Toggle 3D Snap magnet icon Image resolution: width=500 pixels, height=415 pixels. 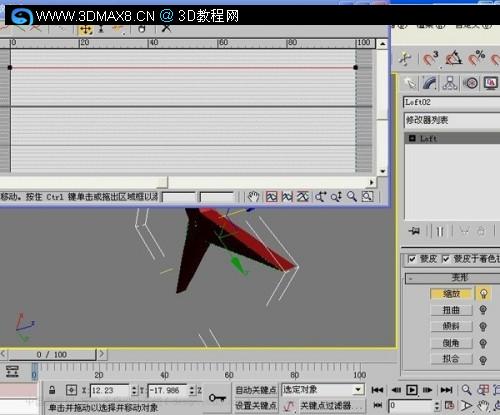430,59
